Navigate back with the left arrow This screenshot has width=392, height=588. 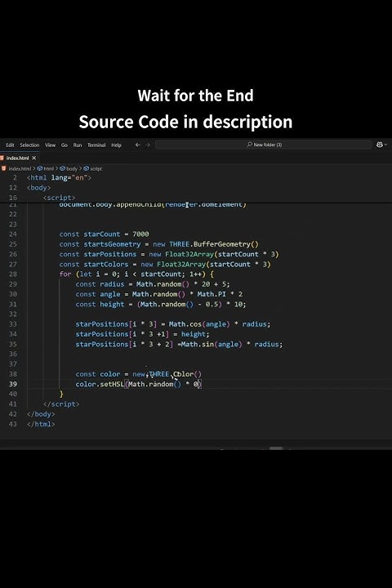coord(138,145)
